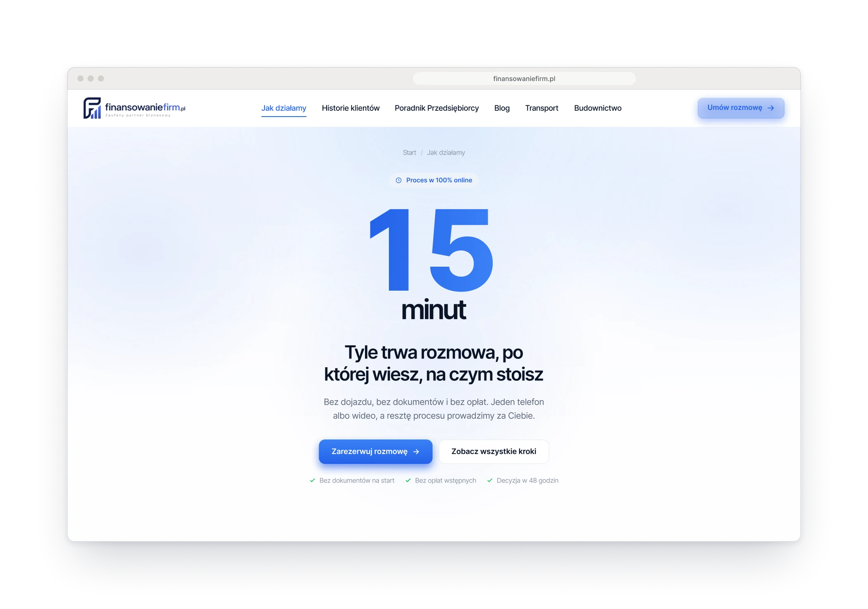Click checkmark next to Decyzja w 48 godzin

point(490,480)
